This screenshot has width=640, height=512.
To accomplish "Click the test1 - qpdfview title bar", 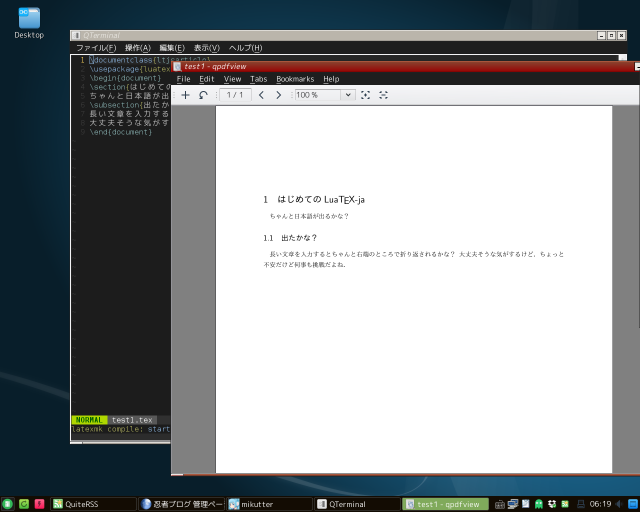I will tap(404, 67).
